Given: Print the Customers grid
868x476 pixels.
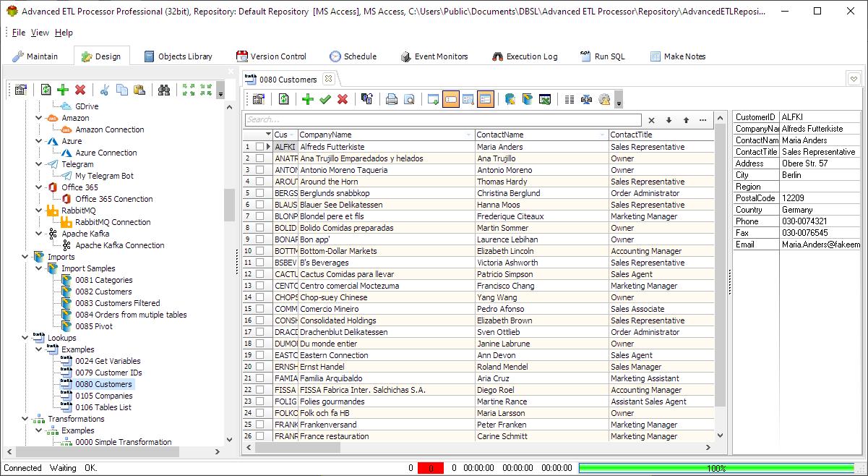Looking at the screenshot, I should coord(392,99).
